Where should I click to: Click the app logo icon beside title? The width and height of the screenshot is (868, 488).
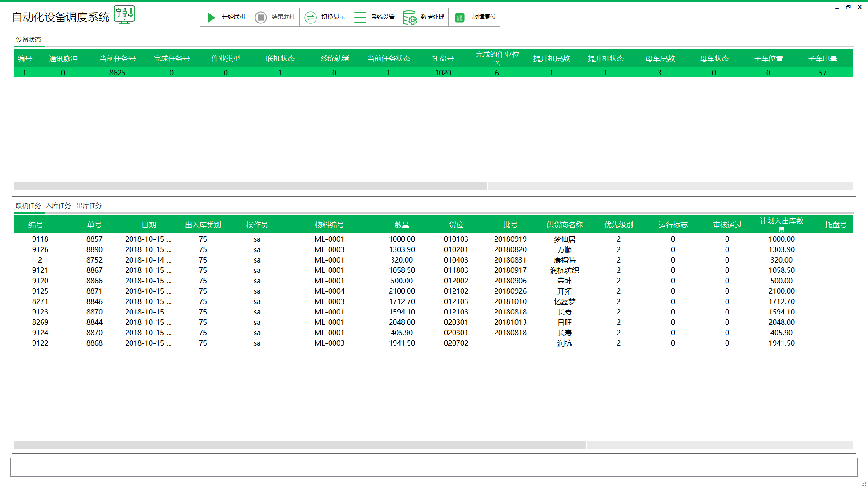(x=124, y=14)
